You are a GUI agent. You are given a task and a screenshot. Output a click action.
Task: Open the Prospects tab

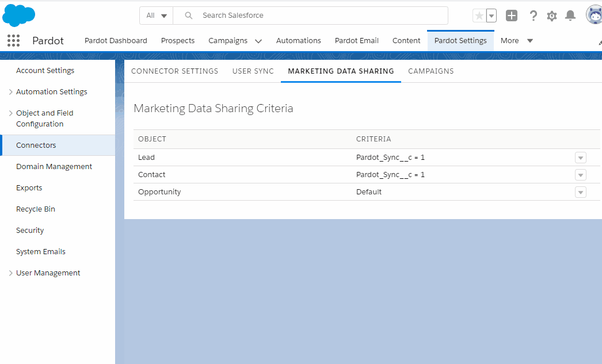[178, 41]
